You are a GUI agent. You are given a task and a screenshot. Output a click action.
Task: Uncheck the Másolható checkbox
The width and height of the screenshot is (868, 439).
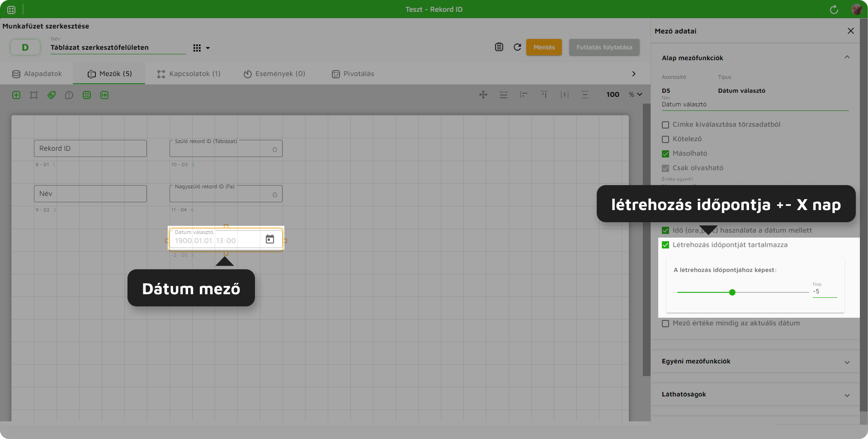[665, 154]
